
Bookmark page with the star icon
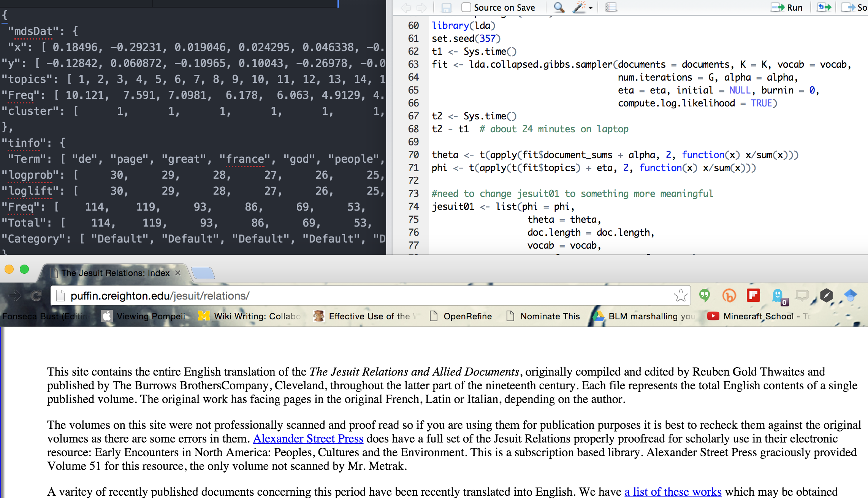pos(681,295)
